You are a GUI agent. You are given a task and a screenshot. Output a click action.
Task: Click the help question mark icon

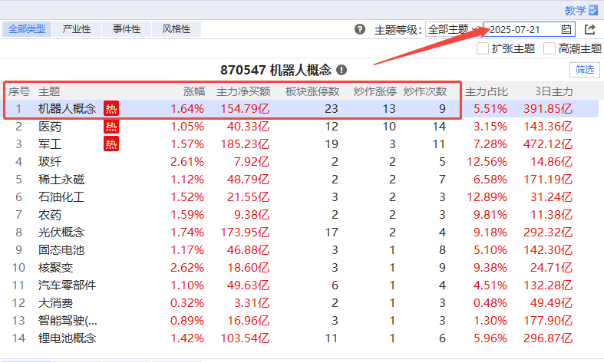coord(360,29)
